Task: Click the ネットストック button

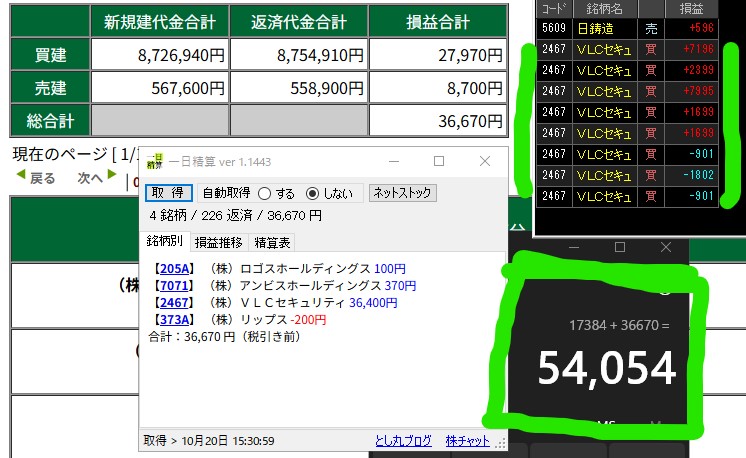Action: tap(402, 193)
